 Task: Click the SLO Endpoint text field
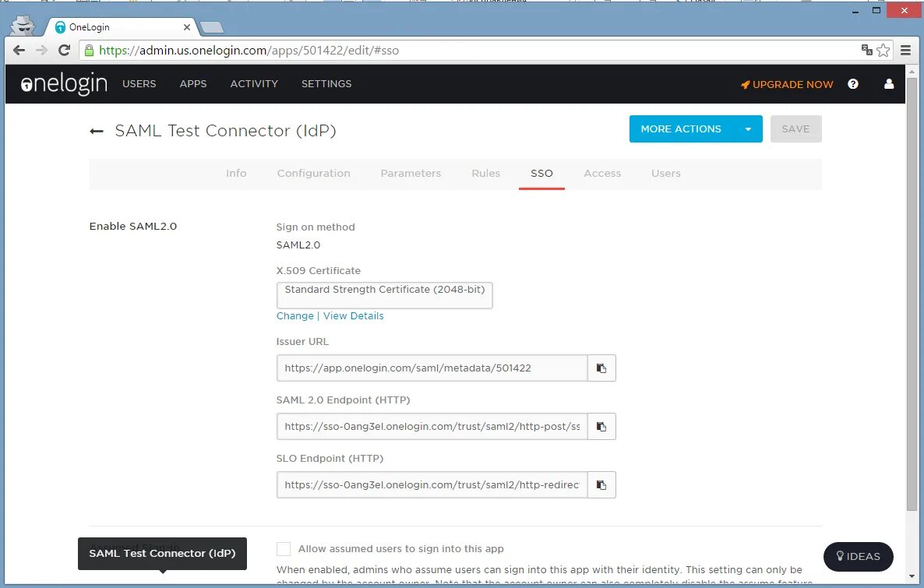tap(432, 485)
